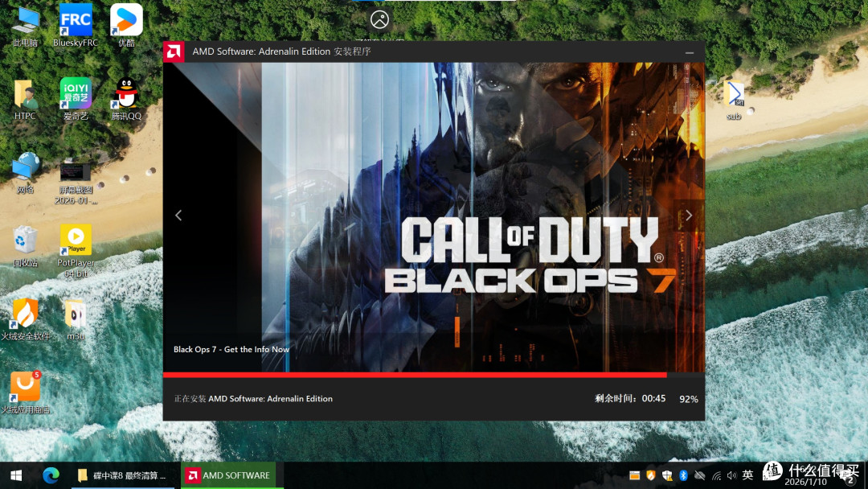Show the previous promo slide
The height and width of the screenshot is (489, 868).
[178, 216]
